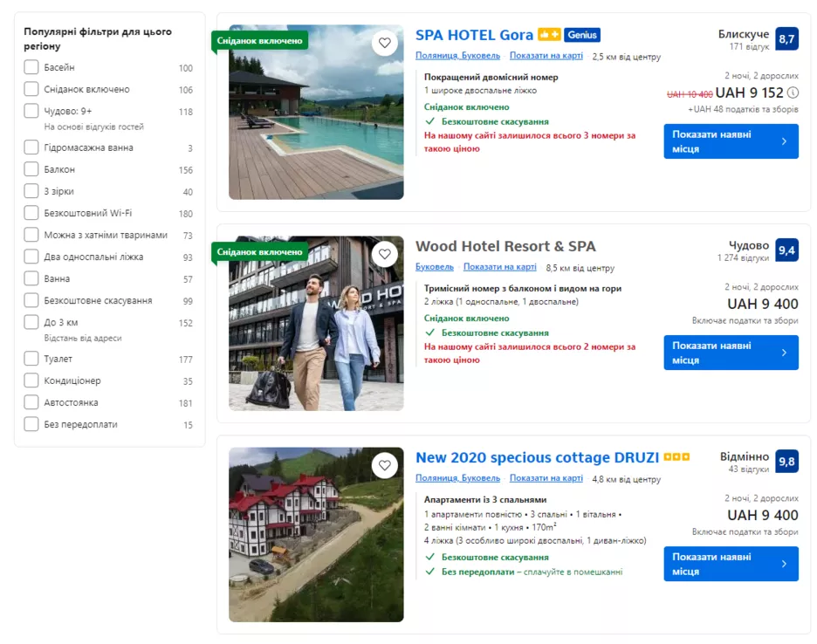817x644 pixels.
Task: Check the Безкоштовний Wi-Fi filter
Action: (x=31, y=213)
